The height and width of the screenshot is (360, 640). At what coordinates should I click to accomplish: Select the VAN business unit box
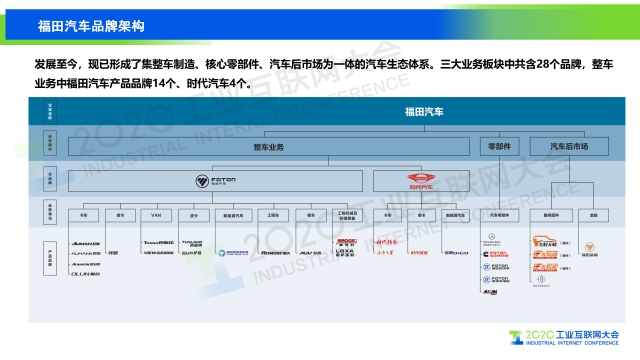tap(156, 216)
